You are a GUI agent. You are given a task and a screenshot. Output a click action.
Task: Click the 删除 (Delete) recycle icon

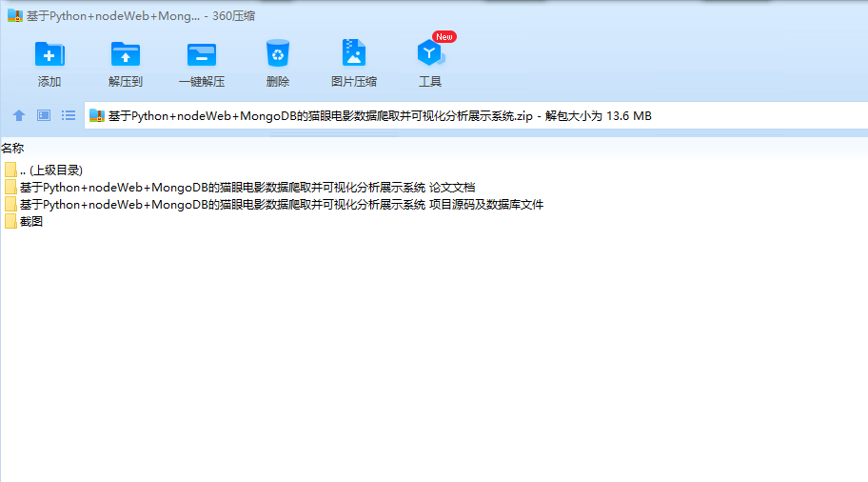[x=277, y=53]
